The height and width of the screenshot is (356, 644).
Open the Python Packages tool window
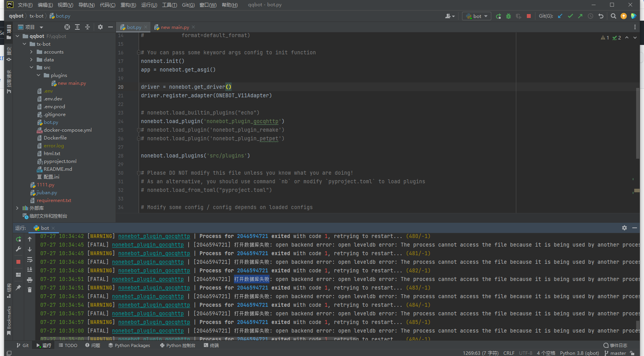pyautogui.click(x=129, y=345)
